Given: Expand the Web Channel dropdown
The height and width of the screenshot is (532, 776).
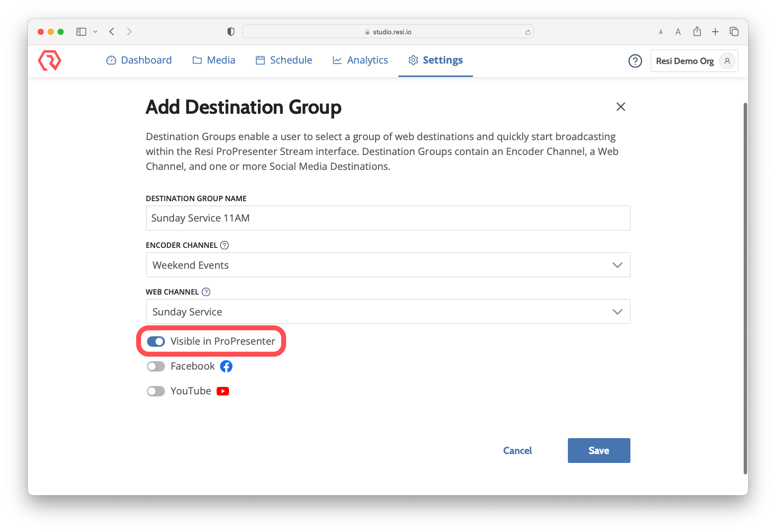Looking at the screenshot, I should click(388, 312).
